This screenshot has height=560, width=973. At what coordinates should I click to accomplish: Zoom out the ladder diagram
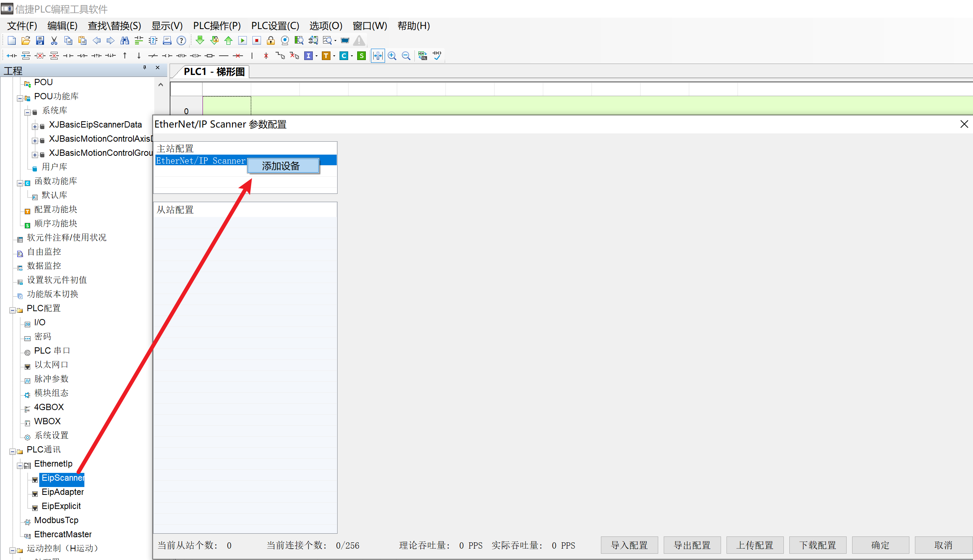406,56
